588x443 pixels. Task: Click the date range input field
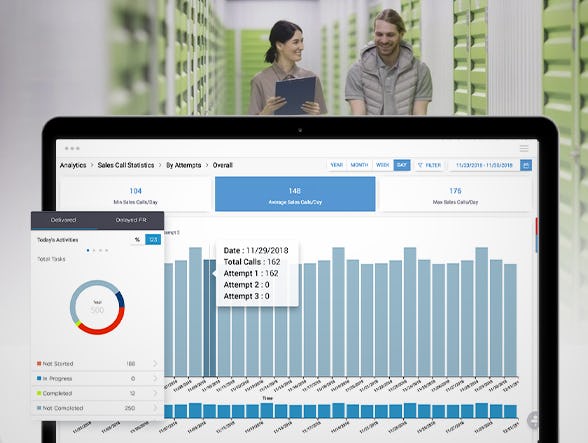coord(484,165)
